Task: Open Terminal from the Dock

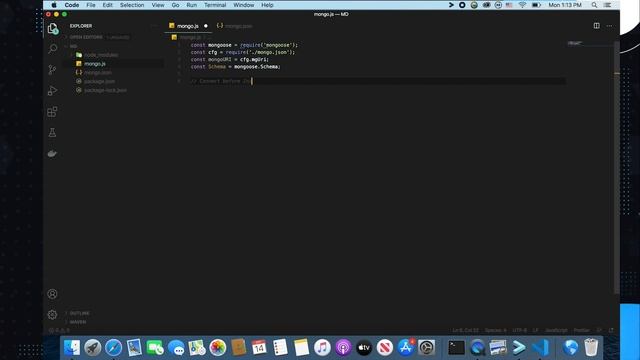Action: point(456,348)
